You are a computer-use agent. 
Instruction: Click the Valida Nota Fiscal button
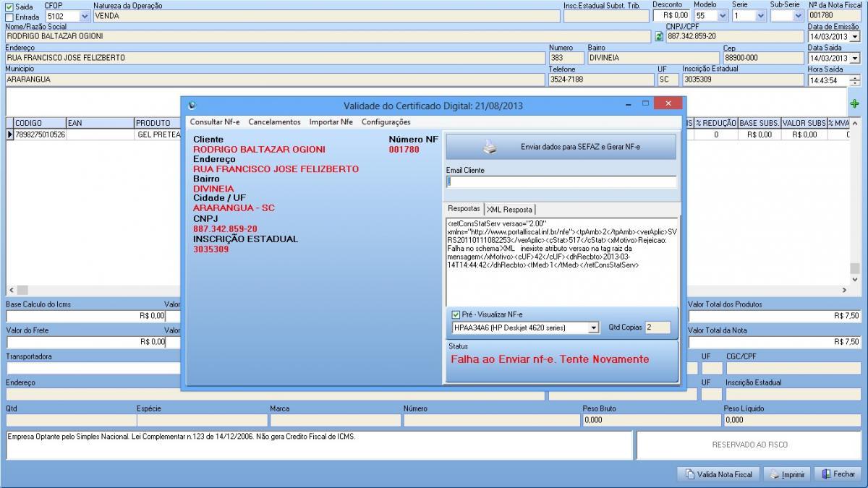point(719,474)
